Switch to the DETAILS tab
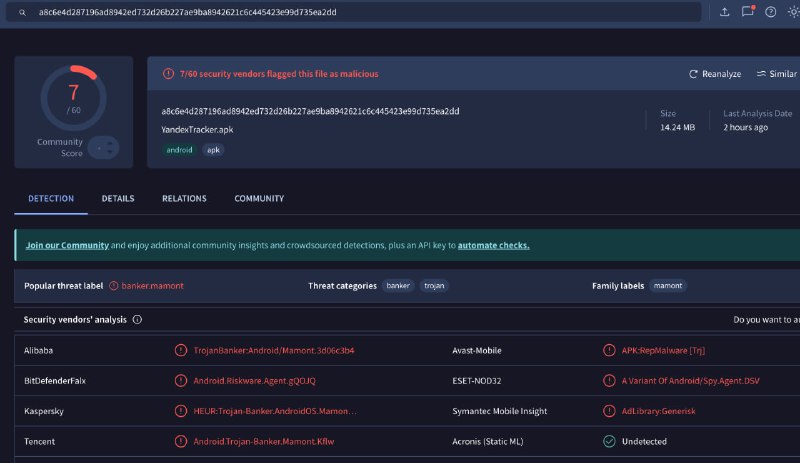 tap(118, 199)
